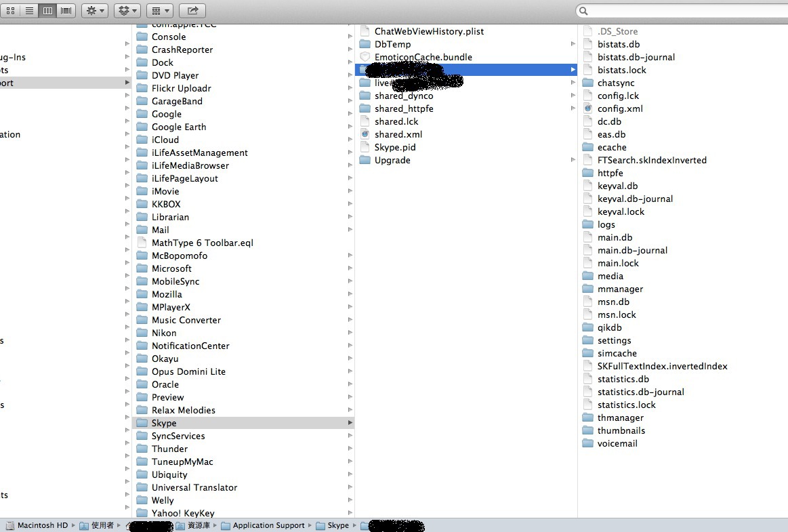The width and height of the screenshot is (788, 532).
Task: Select the Upgrade folder icon
Action: coord(365,160)
